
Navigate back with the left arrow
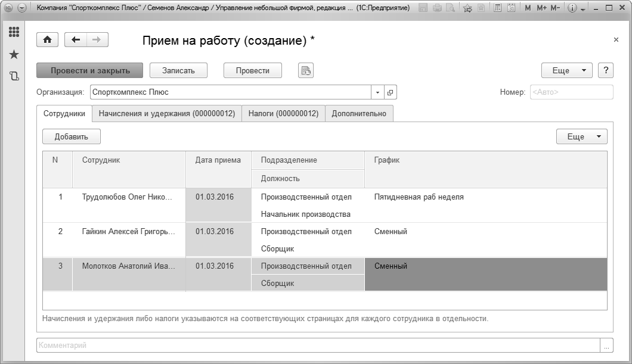click(x=76, y=39)
